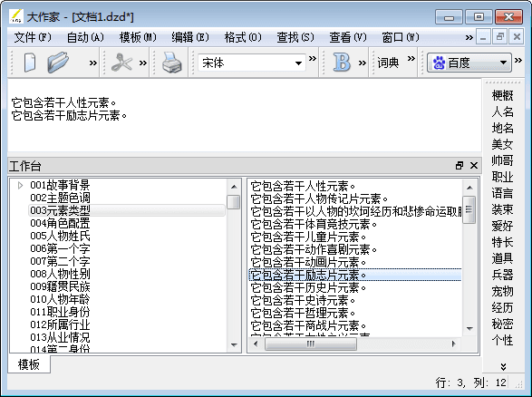Click 宠物 in the right sidebar
The height and width of the screenshot is (397, 532).
click(502, 291)
